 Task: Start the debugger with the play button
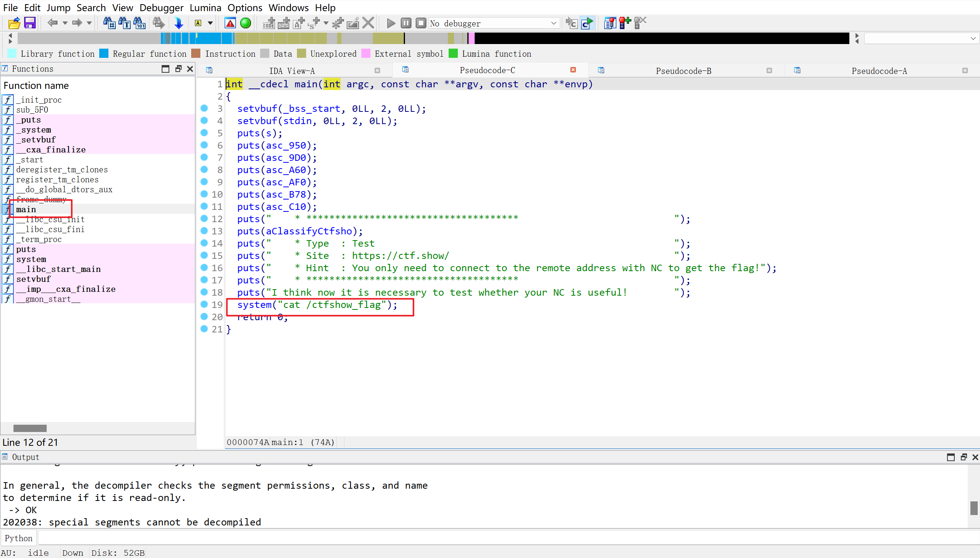coord(390,23)
